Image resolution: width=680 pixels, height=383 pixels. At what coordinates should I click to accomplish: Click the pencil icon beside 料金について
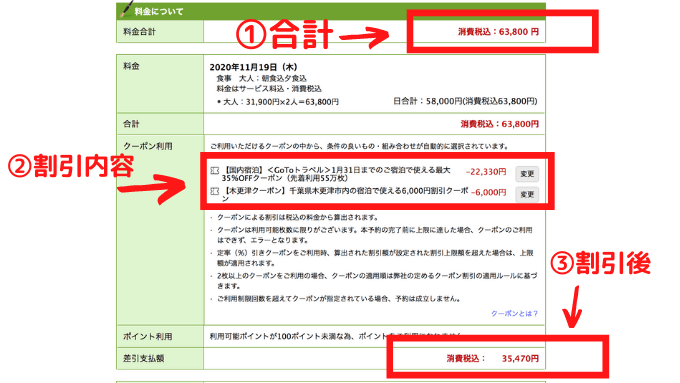(x=127, y=9)
